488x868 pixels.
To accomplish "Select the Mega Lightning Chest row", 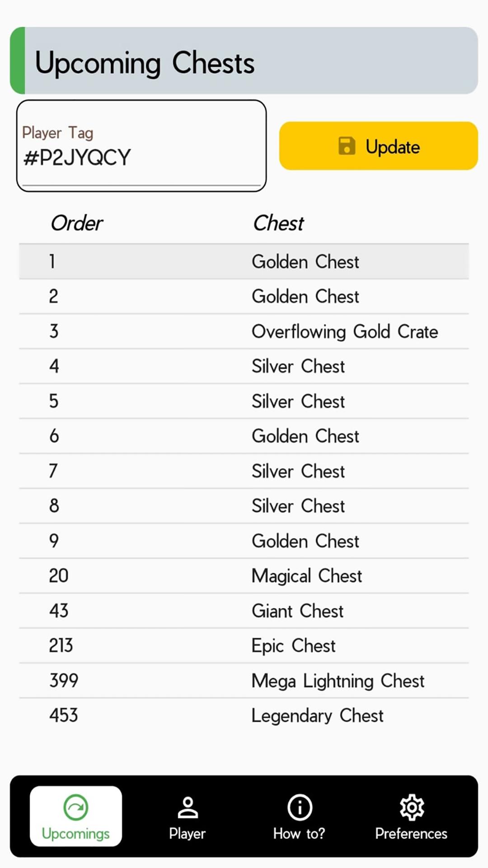I will 244,680.
